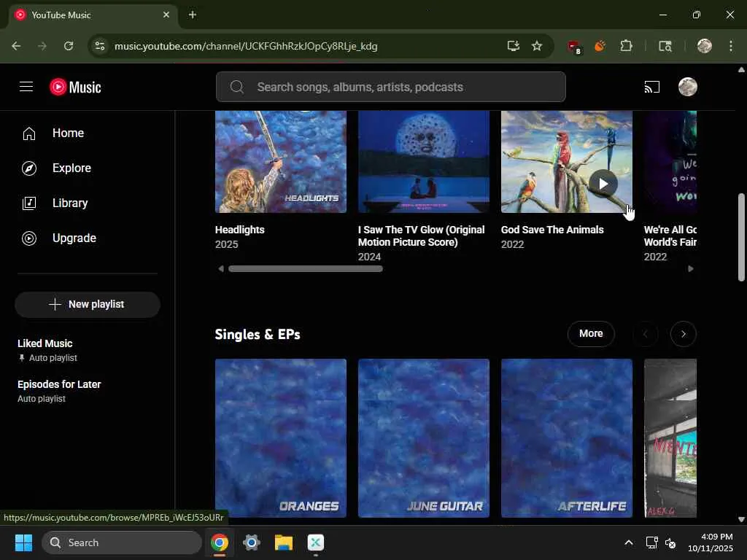This screenshot has height=560, width=747.
Task: Open Chrome profile avatar
Action: [704, 46]
